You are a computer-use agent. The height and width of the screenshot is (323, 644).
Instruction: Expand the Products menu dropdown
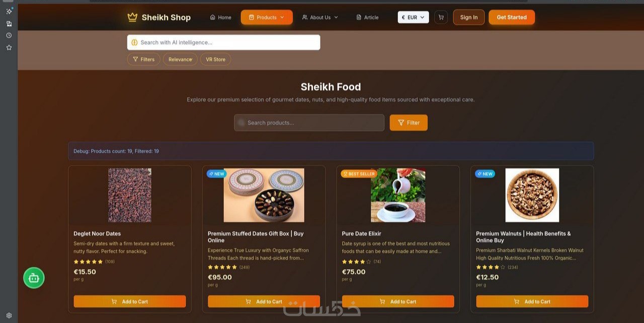(x=267, y=17)
